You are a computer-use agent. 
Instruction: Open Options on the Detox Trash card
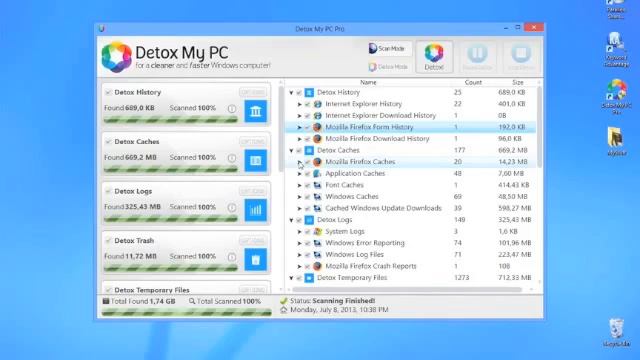(253, 240)
